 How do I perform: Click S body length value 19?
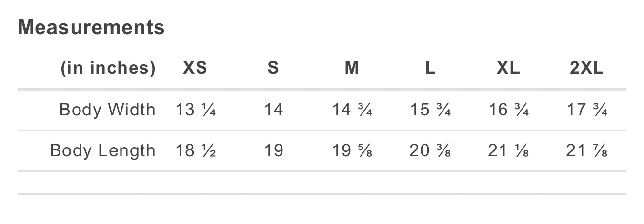click(x=273, y=151)
